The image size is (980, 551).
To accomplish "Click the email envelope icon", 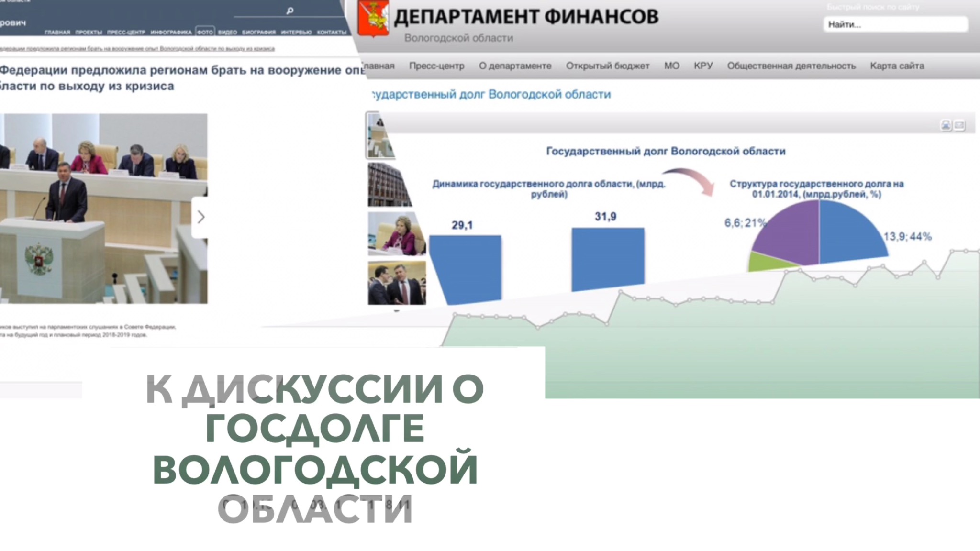I will pyautogui.click(x=959, y=126).
